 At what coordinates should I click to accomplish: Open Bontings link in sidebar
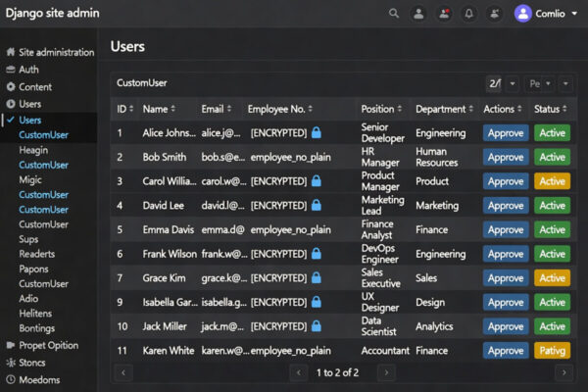coord(37,328)
